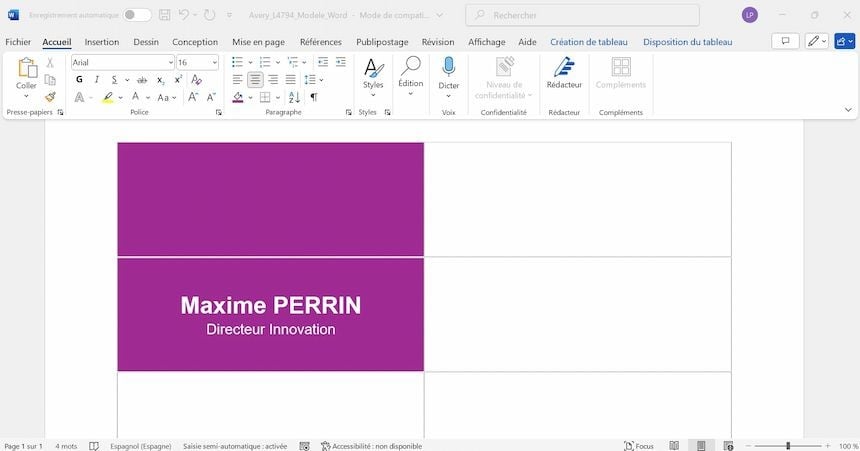The width and height of the screenshot is (860, 451).
Task: Open the Share button
Action: coord(845,41)
